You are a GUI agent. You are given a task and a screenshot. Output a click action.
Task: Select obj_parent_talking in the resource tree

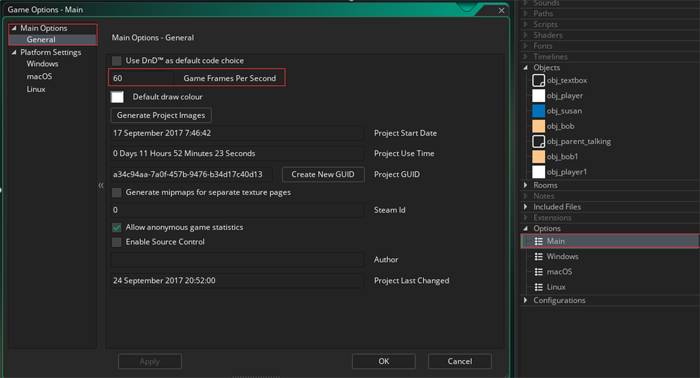(579, 141)
